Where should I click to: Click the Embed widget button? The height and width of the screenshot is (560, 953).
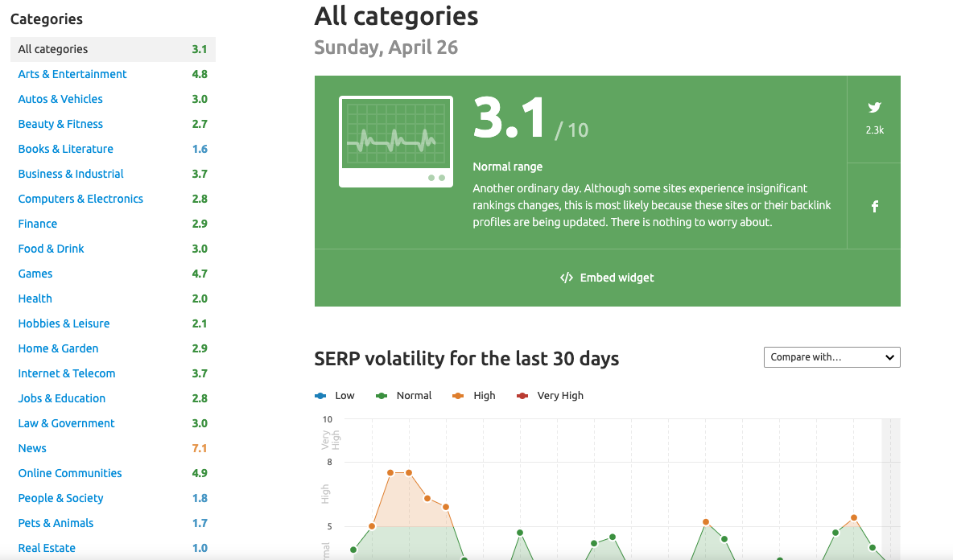point(607,278)
